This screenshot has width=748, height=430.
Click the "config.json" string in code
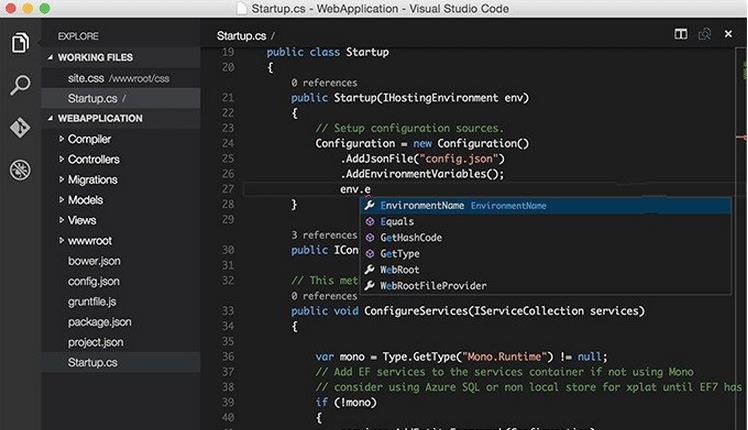click(458, 158)
